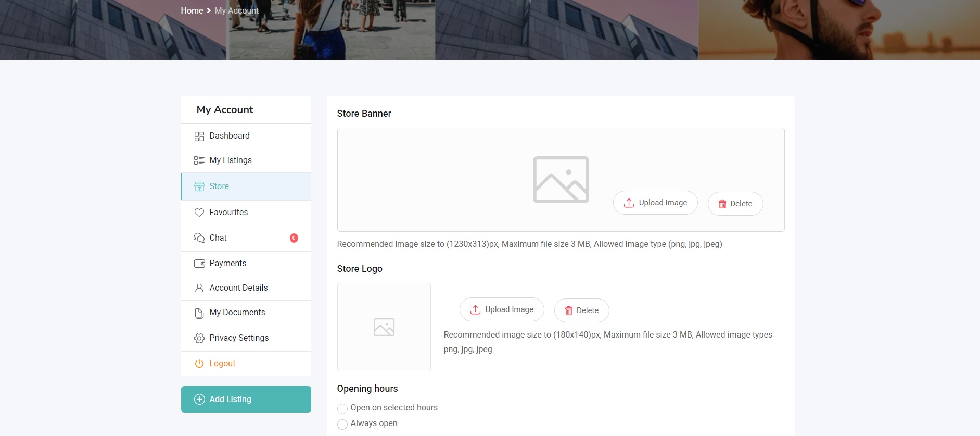Viewport: 980px width, 436px height.
Task: Click the My Listings list icon
Action: 199,160
